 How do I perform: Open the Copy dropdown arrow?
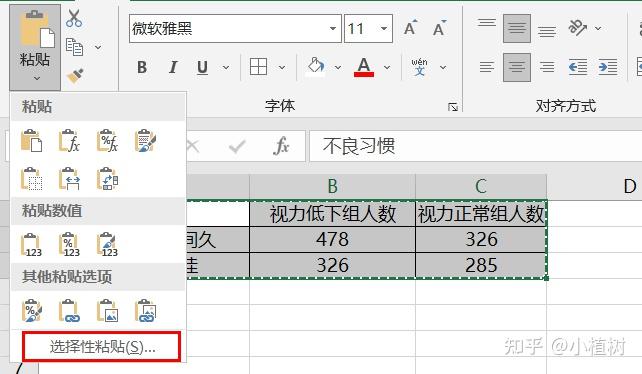coord(98,48)
